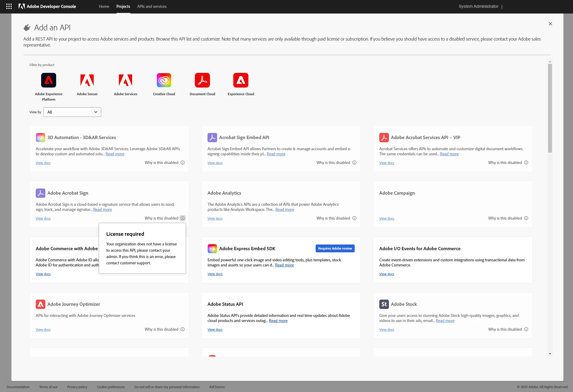View docs for Adobe Campaign
This screenshot has width=573, height=392.
[387, 218]
